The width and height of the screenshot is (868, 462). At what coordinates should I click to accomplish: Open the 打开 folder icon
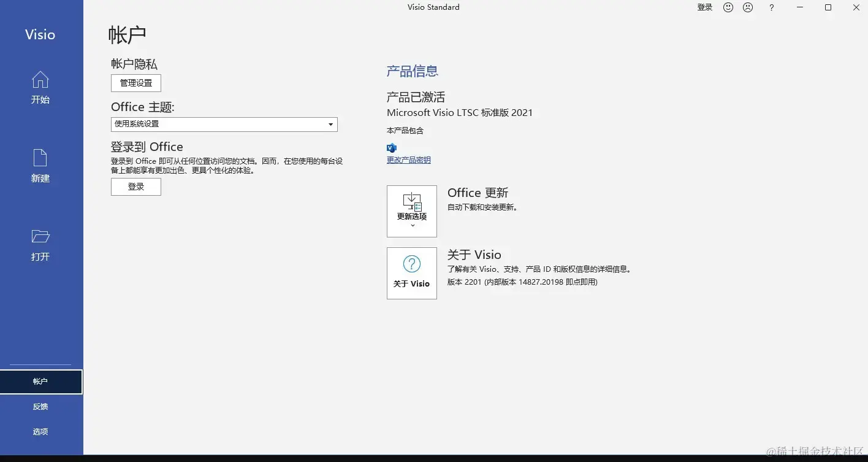coord(40,236)
